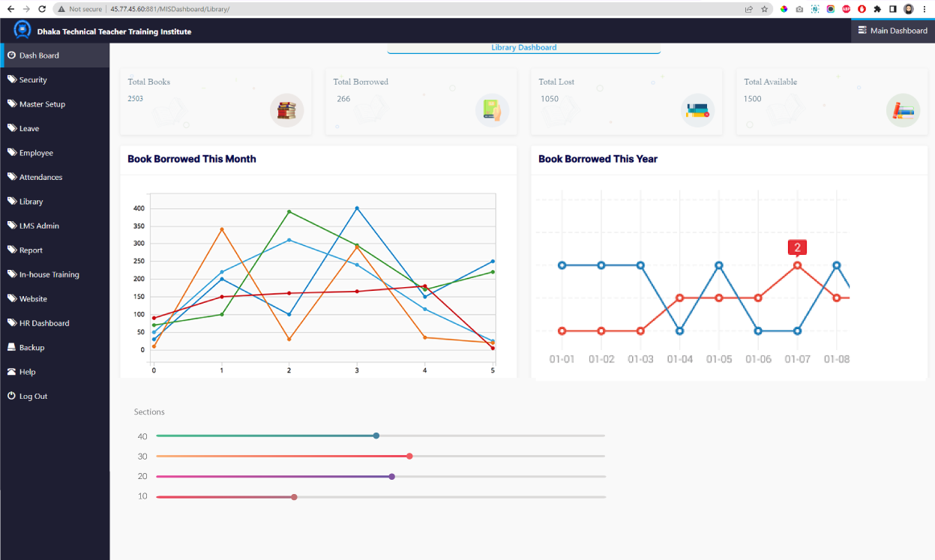Click the browser address bar URL
The width and height of the screenshot is (935, 560).
[x=169, y=9]
